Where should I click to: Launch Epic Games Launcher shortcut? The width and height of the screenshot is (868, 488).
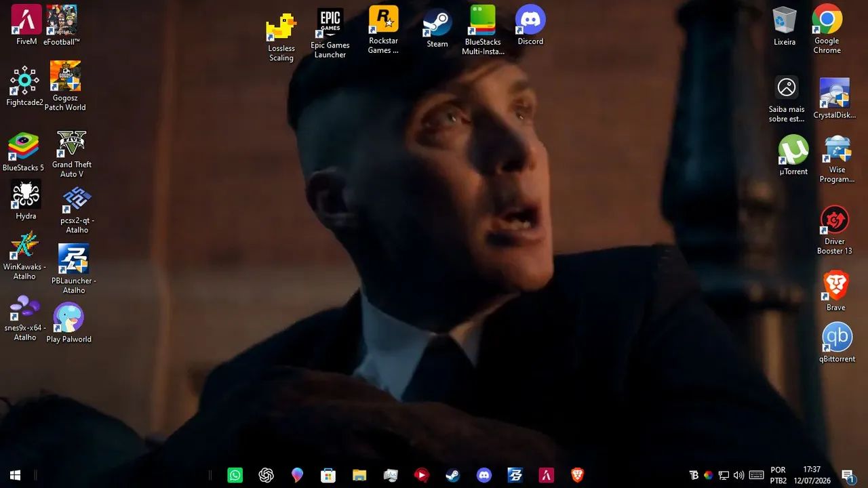click(330, 33)
